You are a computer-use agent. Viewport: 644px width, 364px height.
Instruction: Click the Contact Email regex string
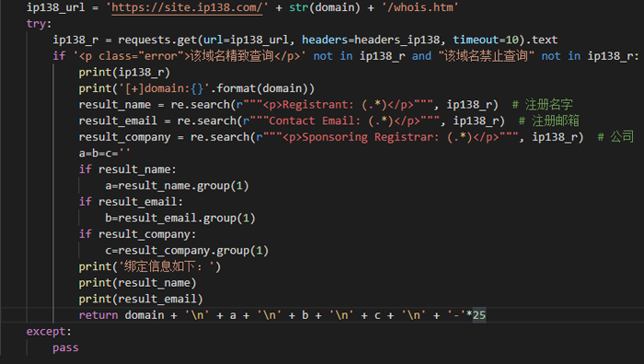coord(341,121)
